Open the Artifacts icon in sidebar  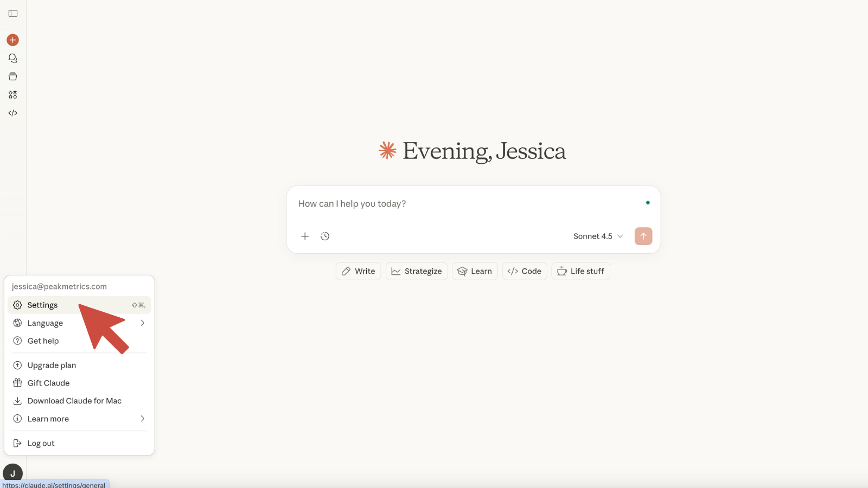[13, 95]
